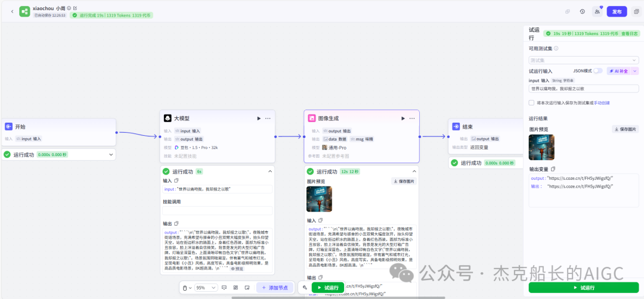Open the 大模型 node more-options menu
This screenshot has height=299, width=644.
tap(268, 118)
